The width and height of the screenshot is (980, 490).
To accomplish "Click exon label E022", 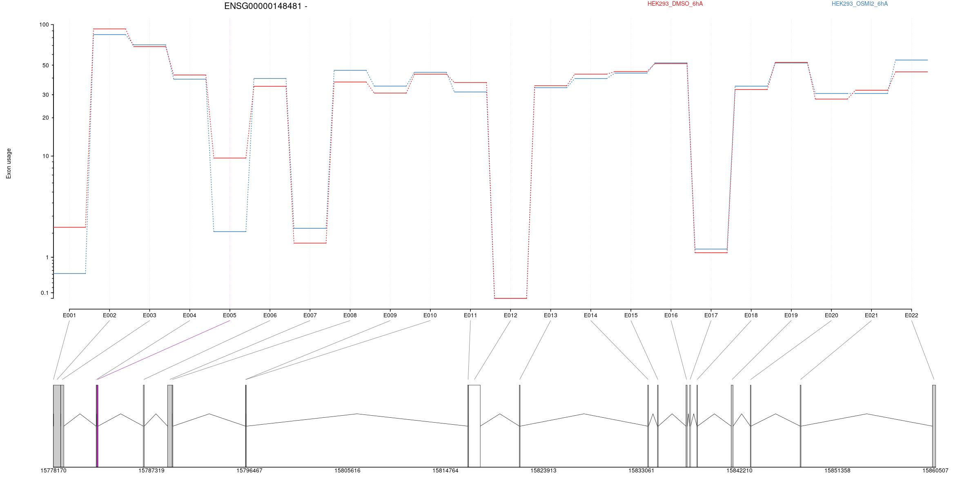I will 911,315.
